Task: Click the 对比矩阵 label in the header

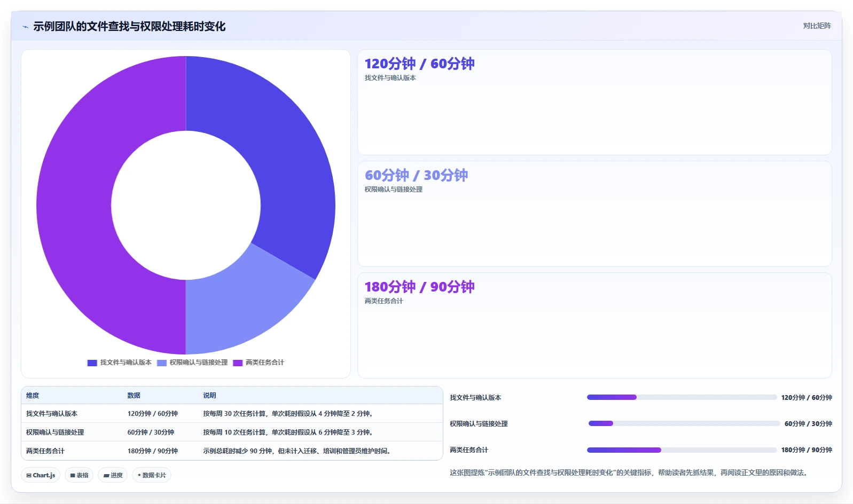Action: [x=817, y=26]
